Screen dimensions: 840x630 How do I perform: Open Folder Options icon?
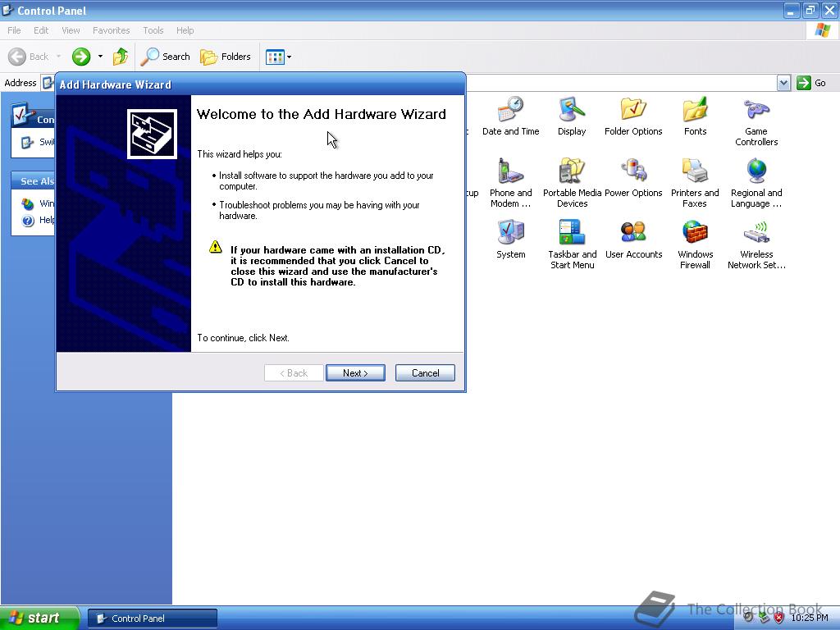[633, 116]
